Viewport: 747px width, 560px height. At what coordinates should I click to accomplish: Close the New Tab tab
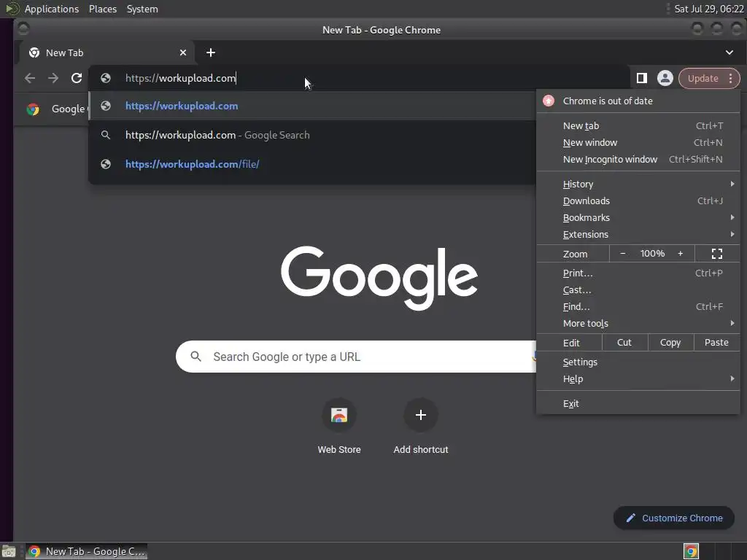183,52
